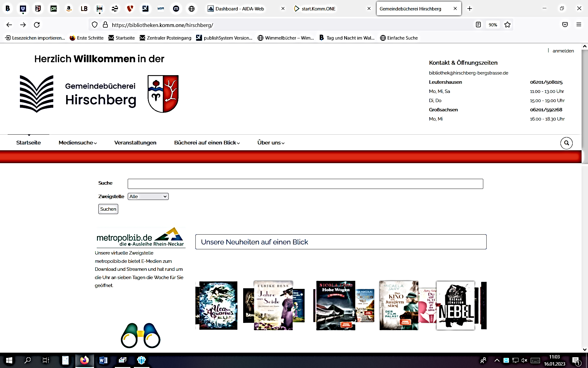588x368 pixels.
Task: Click the metropolbib.de logo
Action: [141, 237]
